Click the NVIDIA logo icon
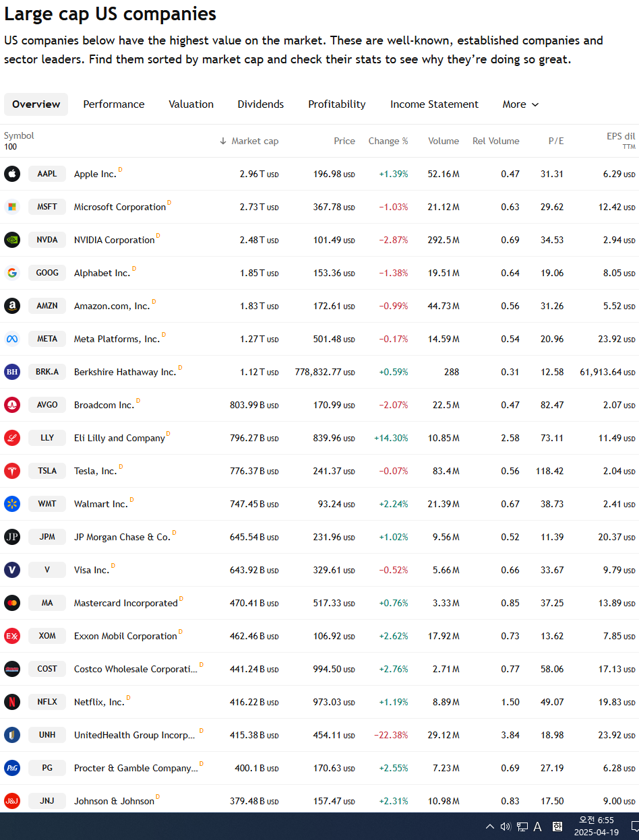Screen dimensions: 639x840 [x=12, y=240]
